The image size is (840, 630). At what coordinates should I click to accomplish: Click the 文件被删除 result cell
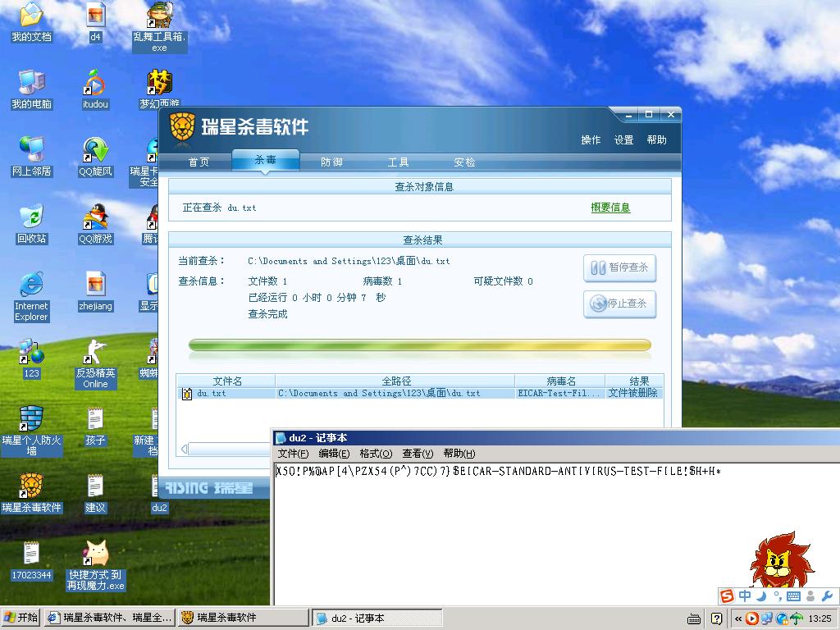634,393
